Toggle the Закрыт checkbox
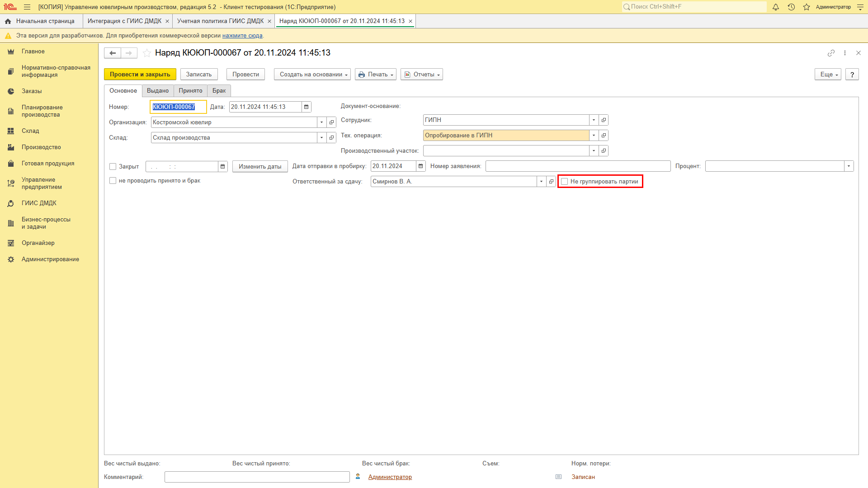 (x=113, y=167)
